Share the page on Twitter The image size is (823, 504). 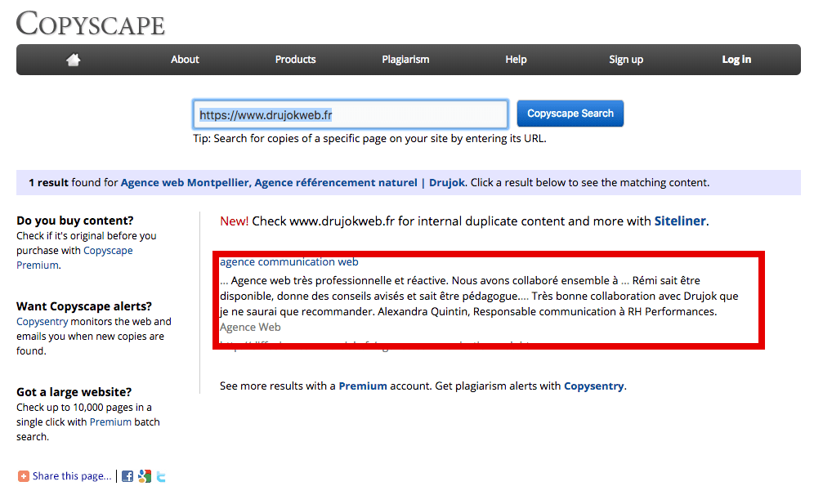(x=161, y=476)
